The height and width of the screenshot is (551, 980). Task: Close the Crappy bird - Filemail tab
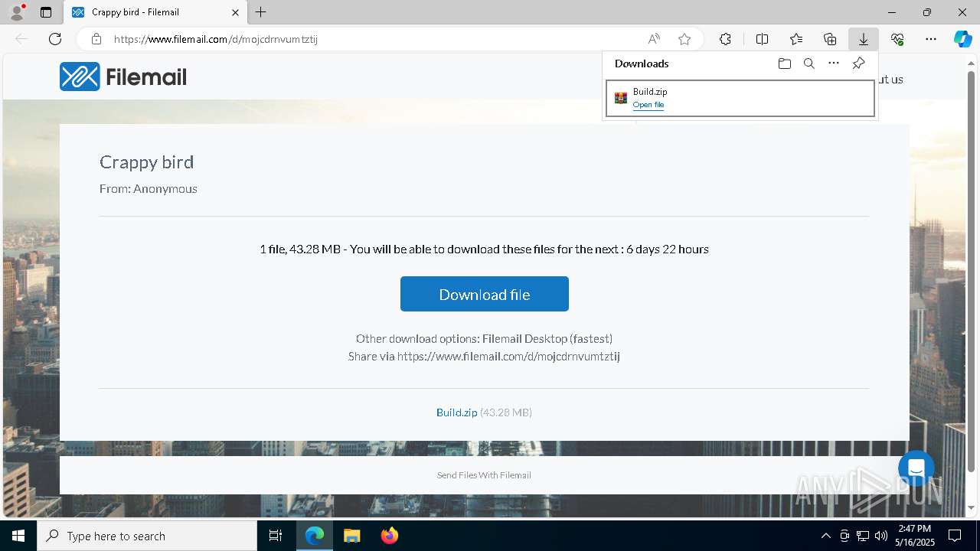[x=235, y=12]
